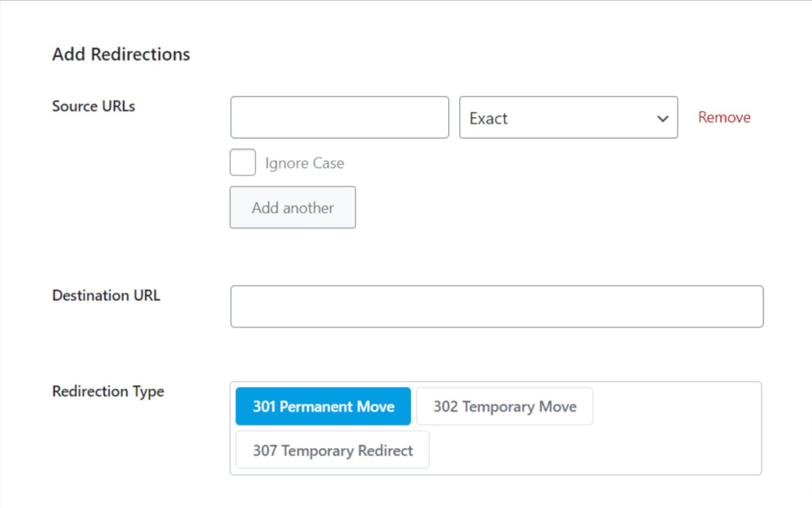
Task: Click the Redirection Type label
Action: pos(108,391)
